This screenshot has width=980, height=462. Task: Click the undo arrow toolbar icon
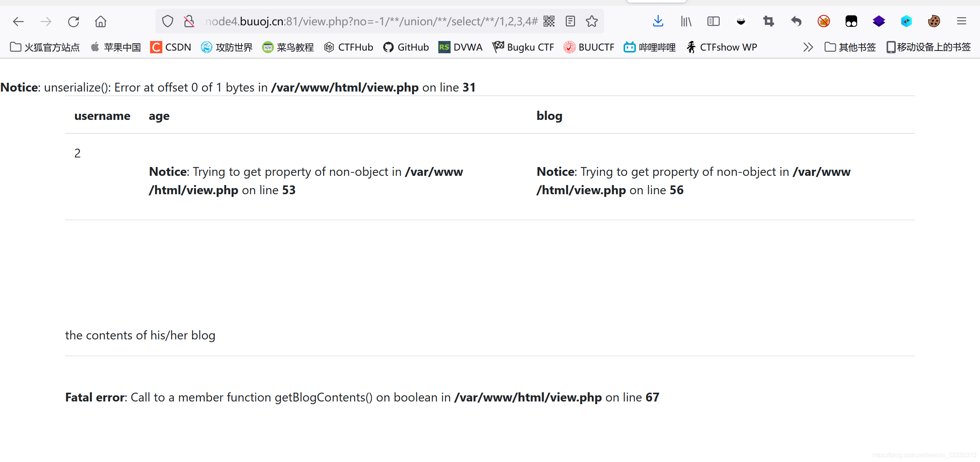[796, 21]
